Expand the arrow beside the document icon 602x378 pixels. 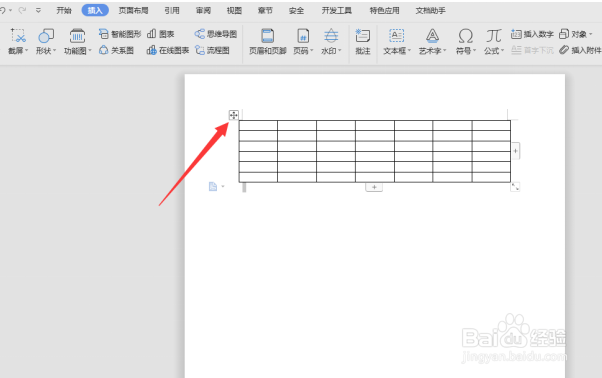tap(223, 187)
